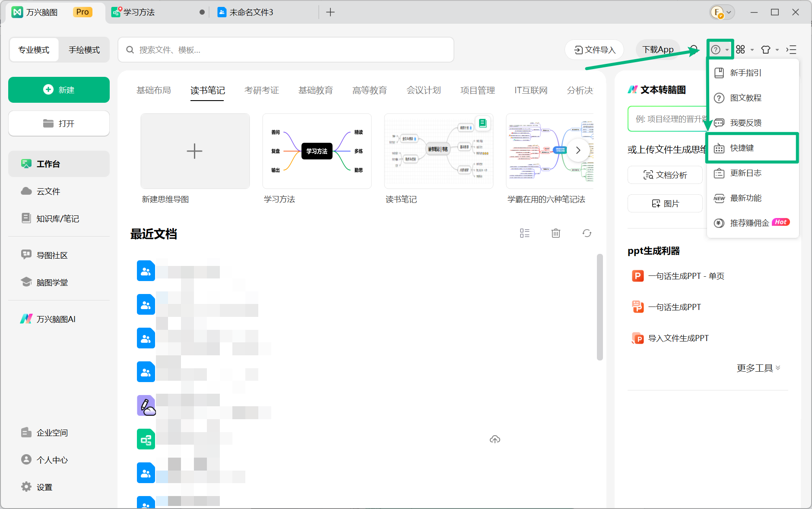Image resolution: width=812 pixels, height=509 pixels.
Task: Open the 读书笔记 template thumbnail
Action: [x=439, y=151]
